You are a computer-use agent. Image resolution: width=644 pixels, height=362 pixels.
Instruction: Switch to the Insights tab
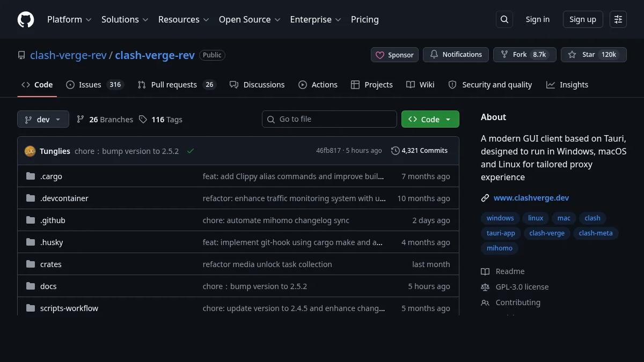click(x=567, y=85)
